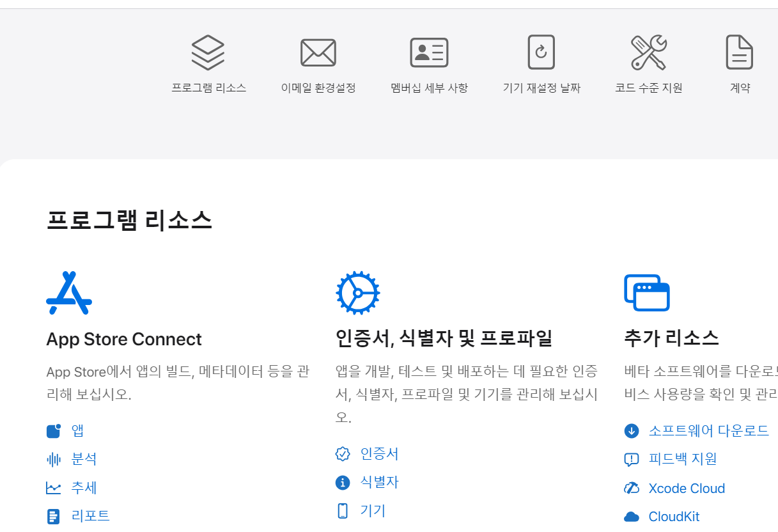Click the ID card 멤버십 세부 사항 icon
The height and width of the screenshot is (532, 778).
tap(429, 52)
